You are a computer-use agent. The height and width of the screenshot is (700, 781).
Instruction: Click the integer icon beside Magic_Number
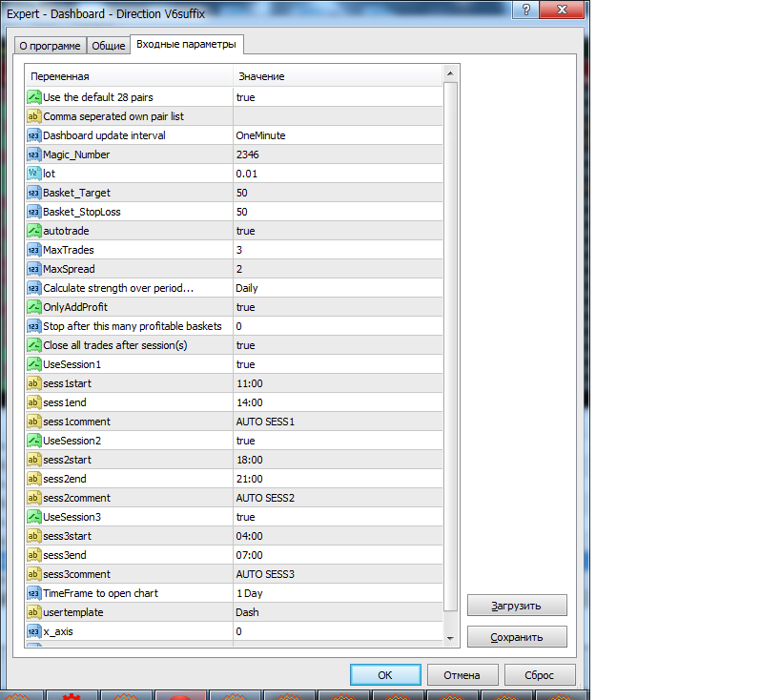coord(34,154)
